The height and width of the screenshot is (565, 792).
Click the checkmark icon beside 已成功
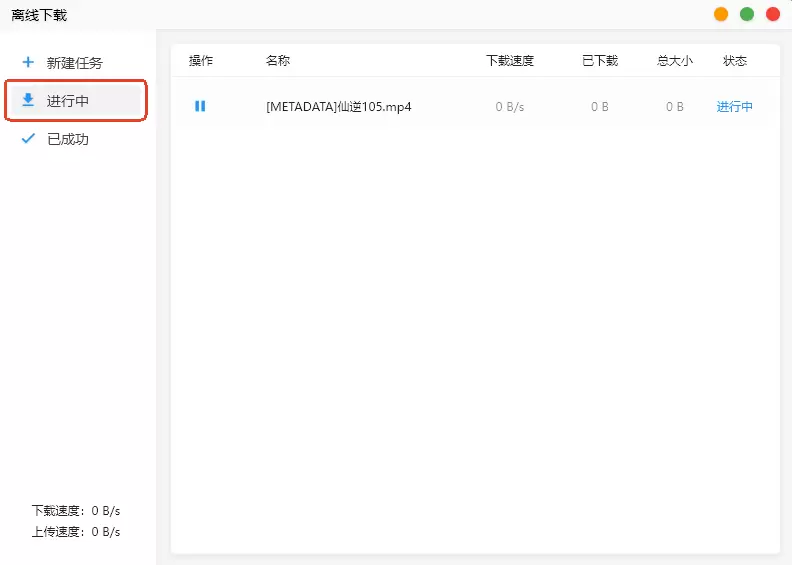click(28, 139)
